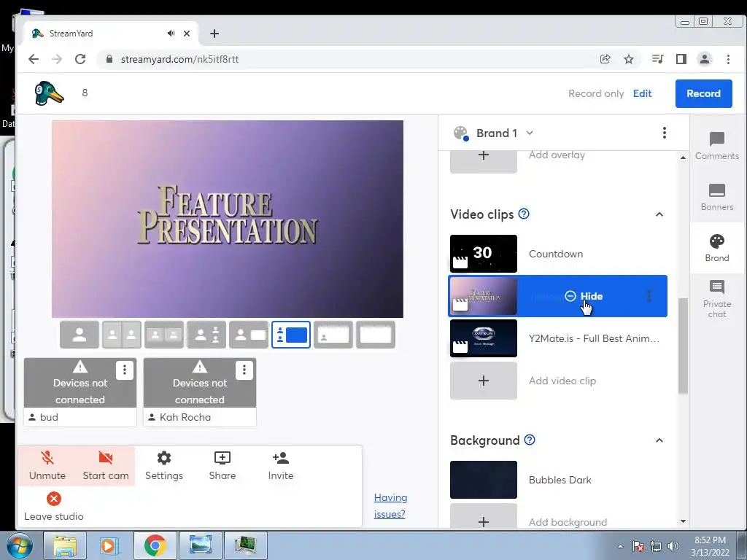This screenshot has height=560, width=747.
Task: Click the address bar URL
Action: (x=179, y=59)
